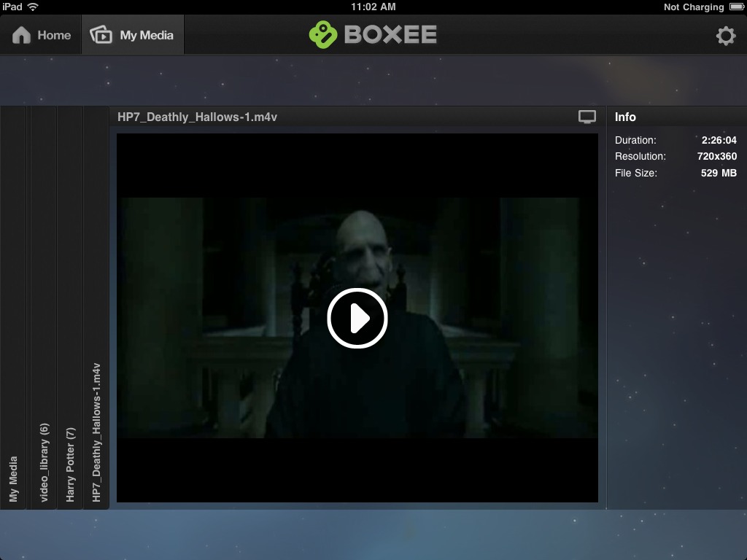Viewport: 747px width, 560px height.
Task: Tap the Wi-Fi icon in the status bar
Action: 33,7
